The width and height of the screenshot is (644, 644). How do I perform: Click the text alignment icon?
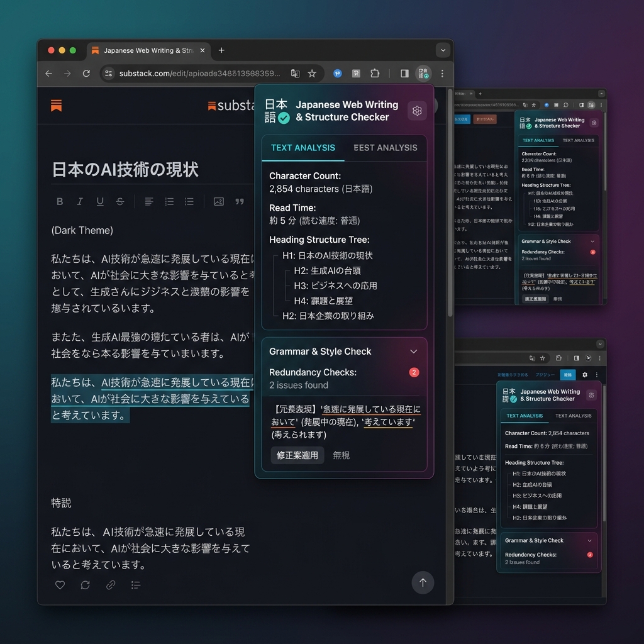(x=149, y=201)
